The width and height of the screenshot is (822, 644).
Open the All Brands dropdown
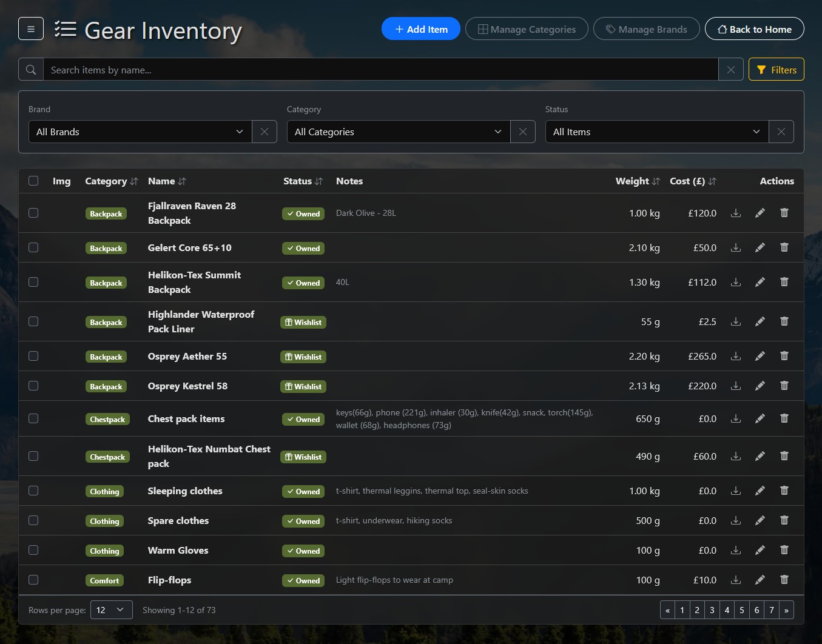(x=140, y=132)
